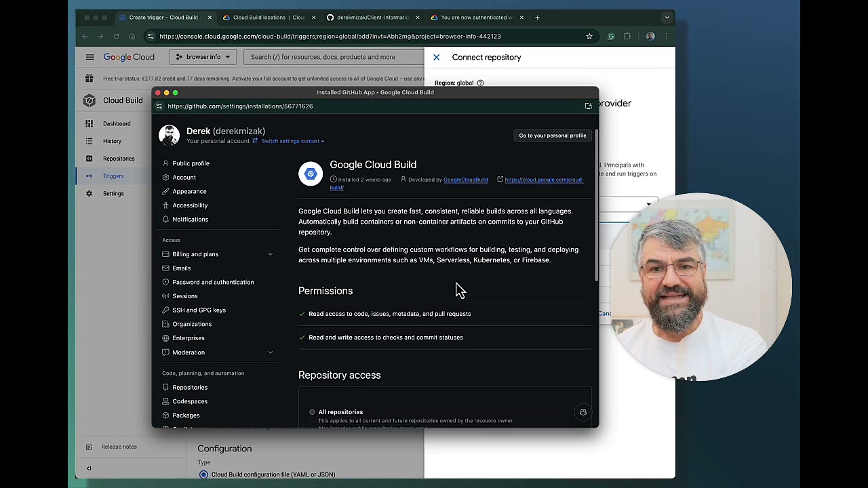
Task: Click the Google Cloud logo
Action: tap(129, 57)
